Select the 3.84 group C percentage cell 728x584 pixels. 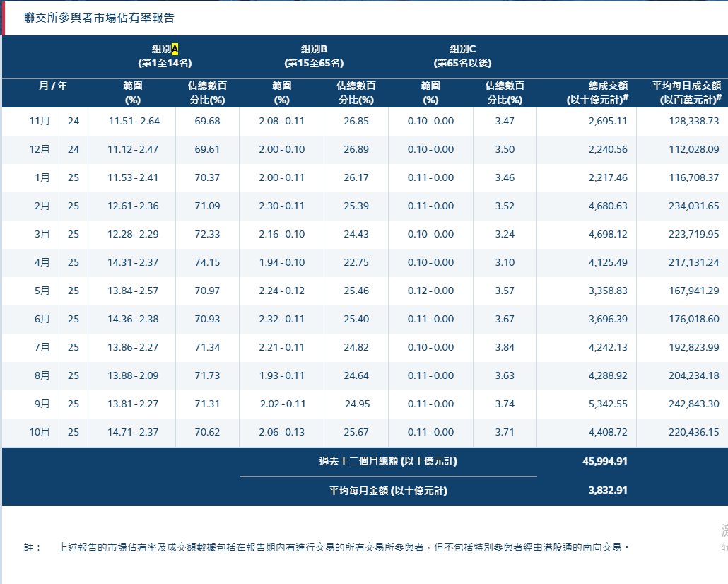point(505,347)
